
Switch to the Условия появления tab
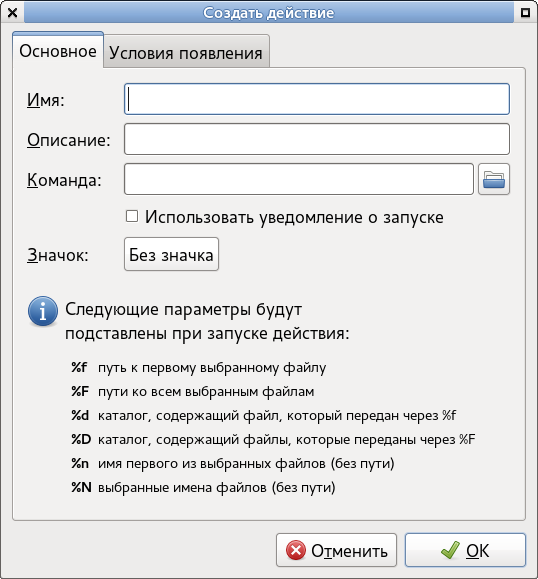click(186, 52)
